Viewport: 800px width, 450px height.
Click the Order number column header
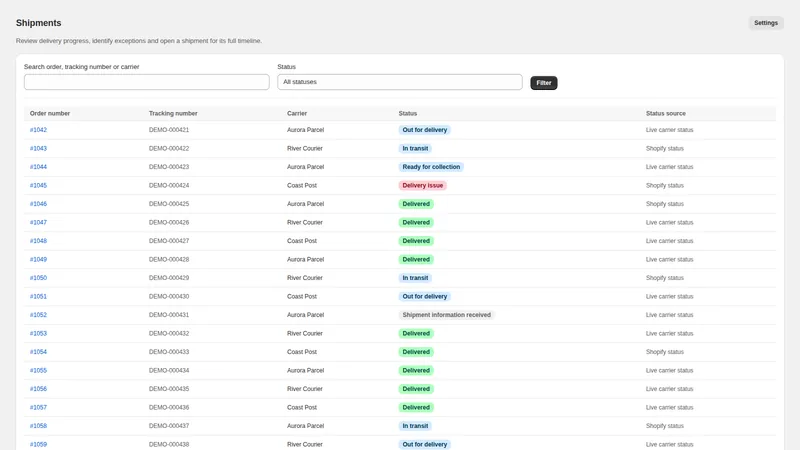[50, 113]
